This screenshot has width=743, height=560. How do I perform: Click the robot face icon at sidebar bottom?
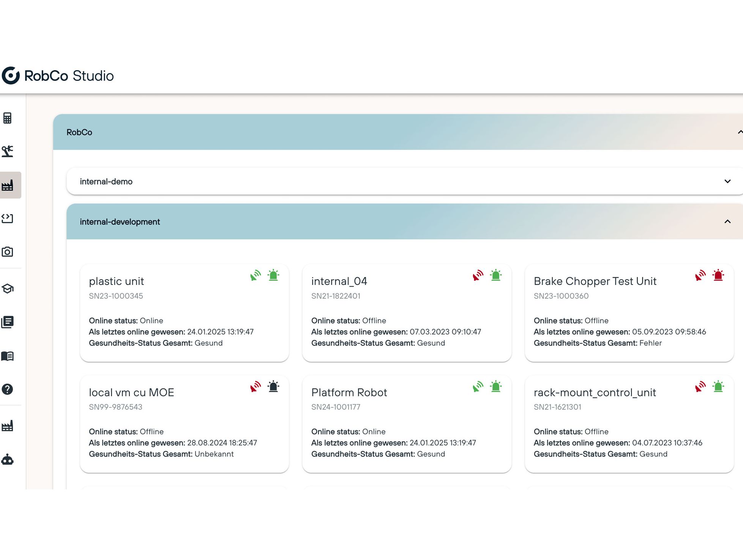[x=8, y=460]
